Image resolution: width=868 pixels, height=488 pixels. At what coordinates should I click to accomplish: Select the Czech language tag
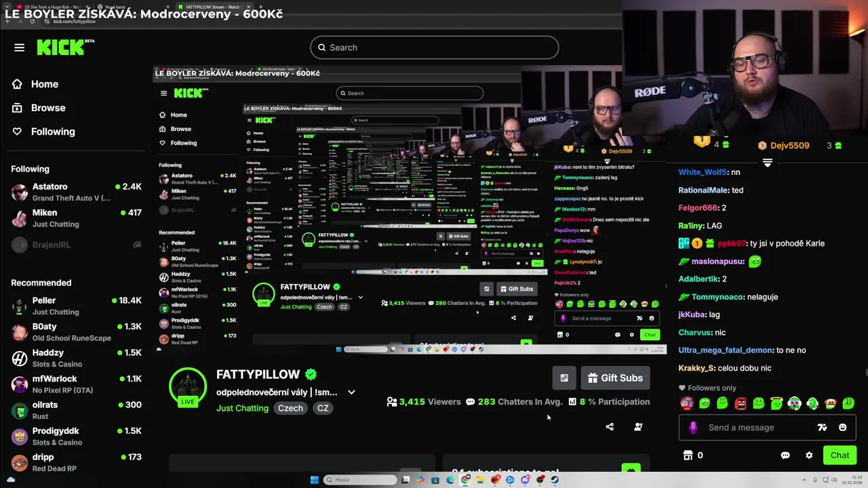pos(290,408)
